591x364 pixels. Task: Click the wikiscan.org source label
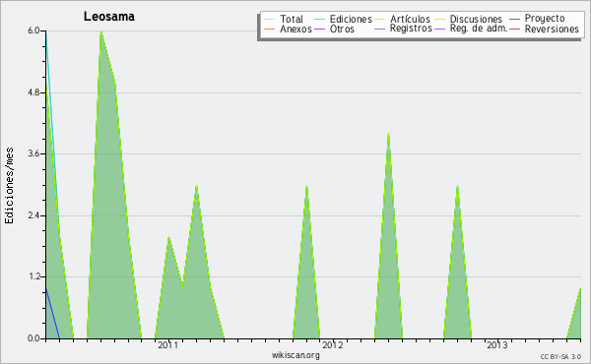point(295,355)
